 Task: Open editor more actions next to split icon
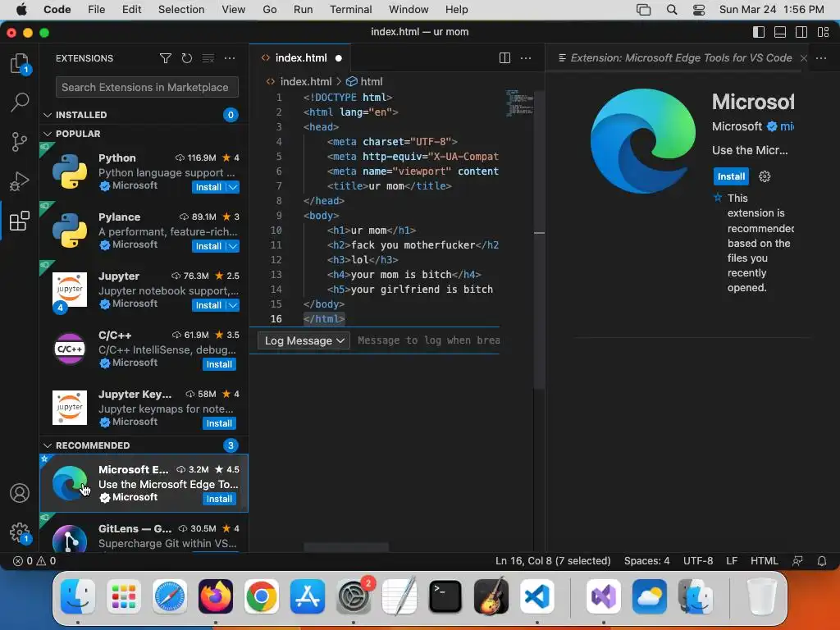pos(526,58)
